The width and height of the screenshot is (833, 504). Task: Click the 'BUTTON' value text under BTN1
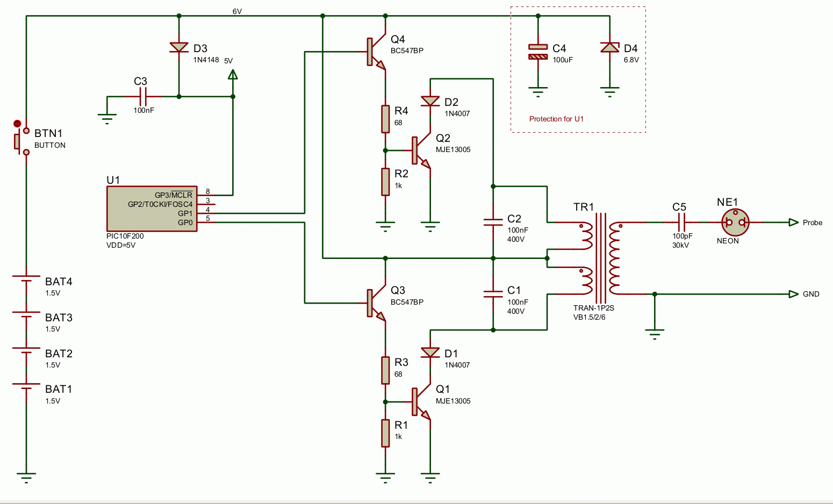[x=50, y=145]
